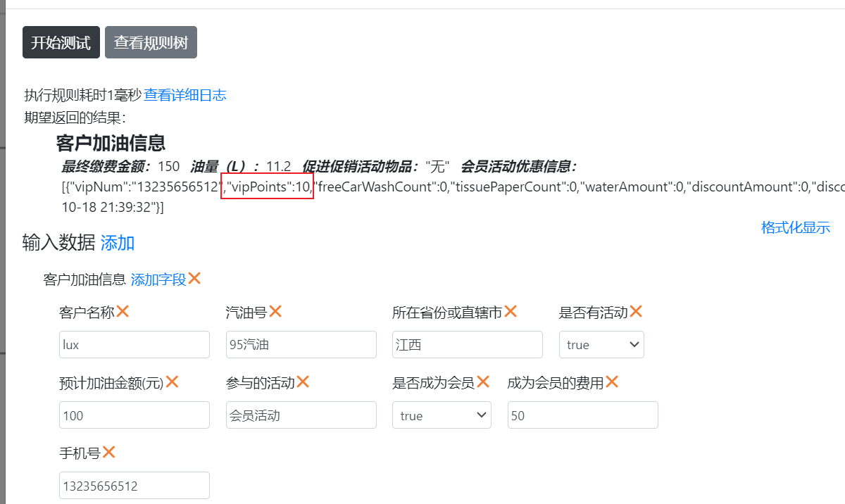This screenshot has width=845, height=504.
Task: Delete the 汽油号 field via its X icon
Action: coord(275,311)
